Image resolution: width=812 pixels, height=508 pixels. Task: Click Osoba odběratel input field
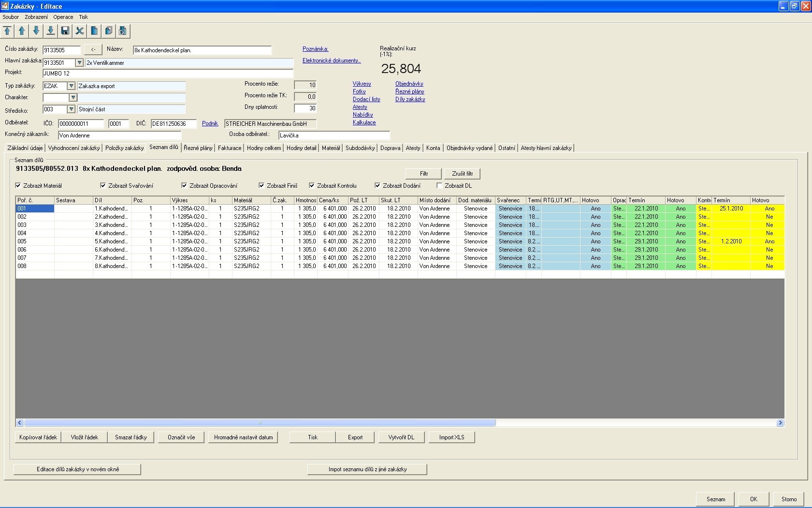[334, 135]
